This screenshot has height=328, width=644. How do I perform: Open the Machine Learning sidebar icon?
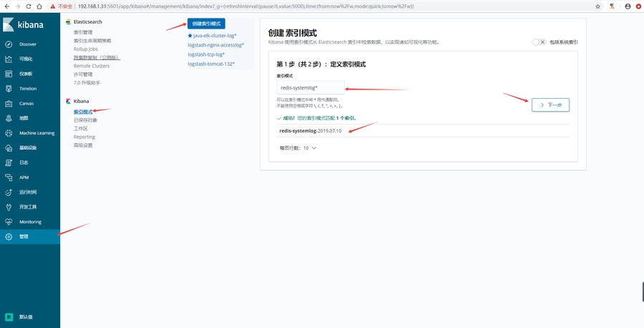[9, 132]
